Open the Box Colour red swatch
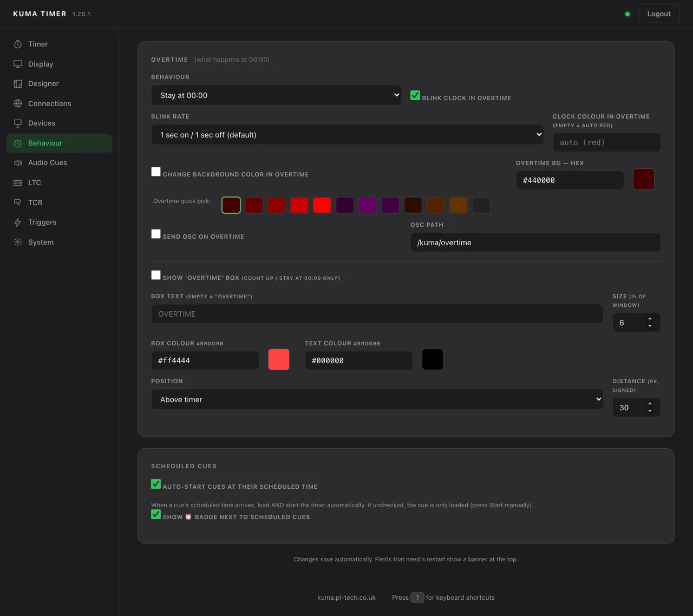This screenshot has width=693, height=616. pyautogui.click(x=279, y=359)
